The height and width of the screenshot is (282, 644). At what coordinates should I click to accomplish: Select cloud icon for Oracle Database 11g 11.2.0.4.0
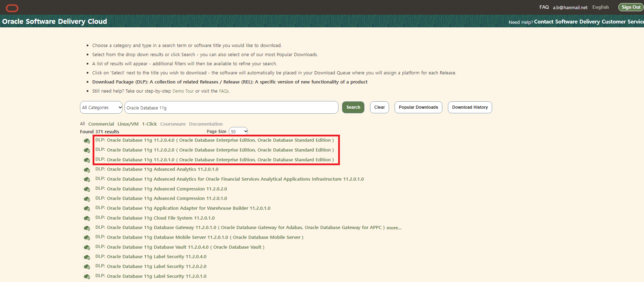tap(87, 141)
